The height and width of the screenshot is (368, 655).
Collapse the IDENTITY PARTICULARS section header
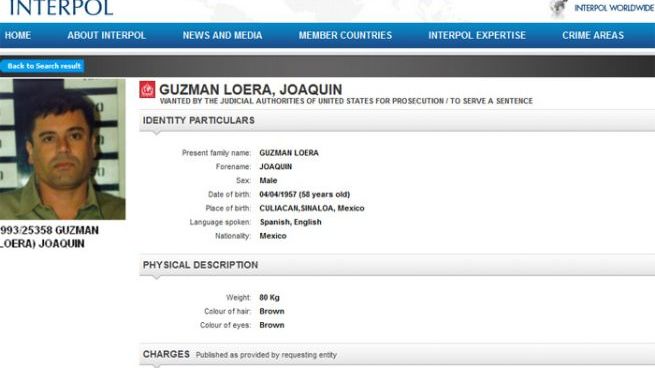coord(397,120)
